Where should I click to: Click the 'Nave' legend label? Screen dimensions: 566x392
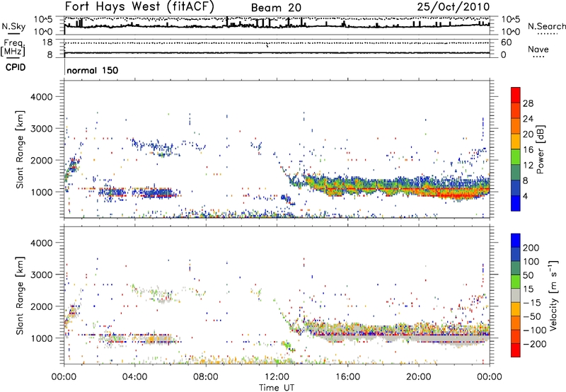click(538, 50)
